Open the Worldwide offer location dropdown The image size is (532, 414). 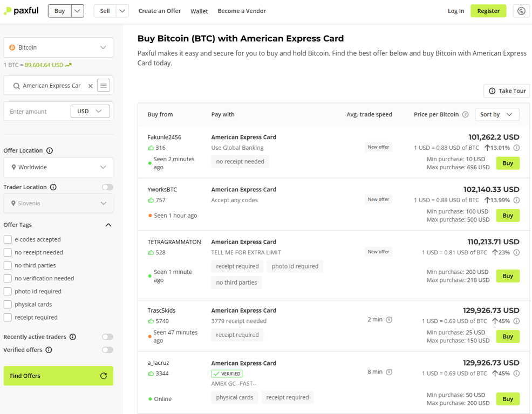click(58, 167)
